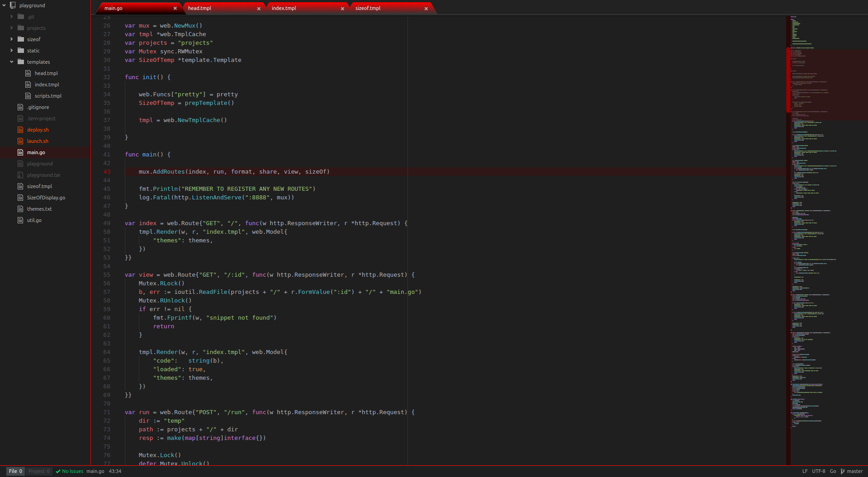Expand the projects folder arrow
Screen dimensions: 868x477
click(x=12, y=28)
